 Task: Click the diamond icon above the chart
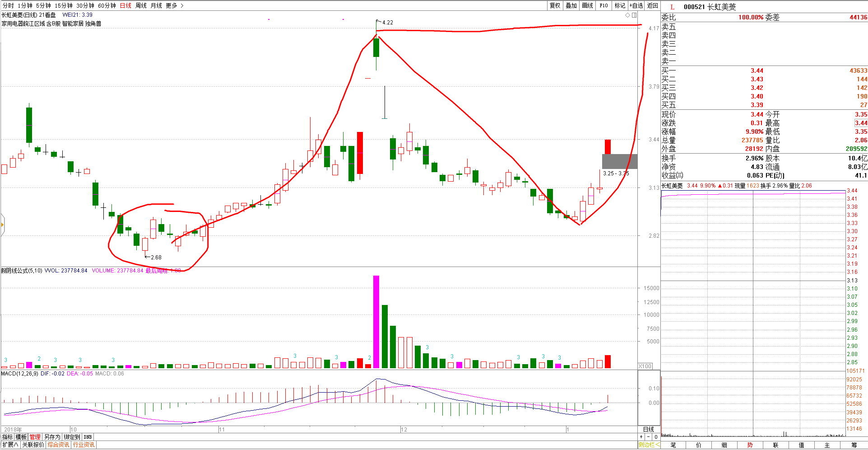click(627, 15)
